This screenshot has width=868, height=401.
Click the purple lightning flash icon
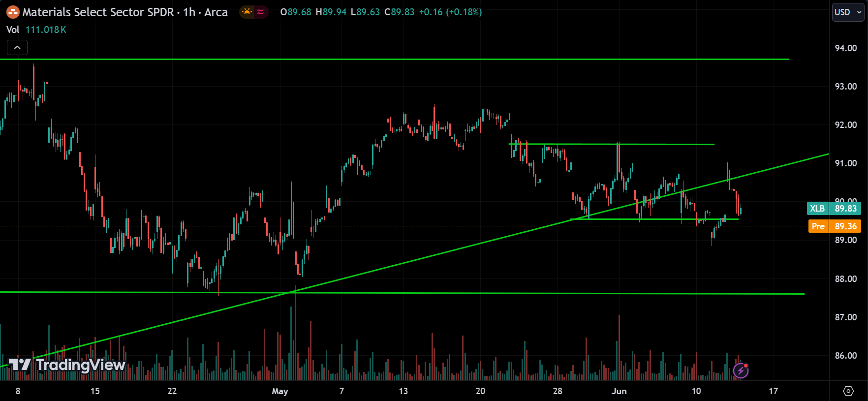point(741,370)
